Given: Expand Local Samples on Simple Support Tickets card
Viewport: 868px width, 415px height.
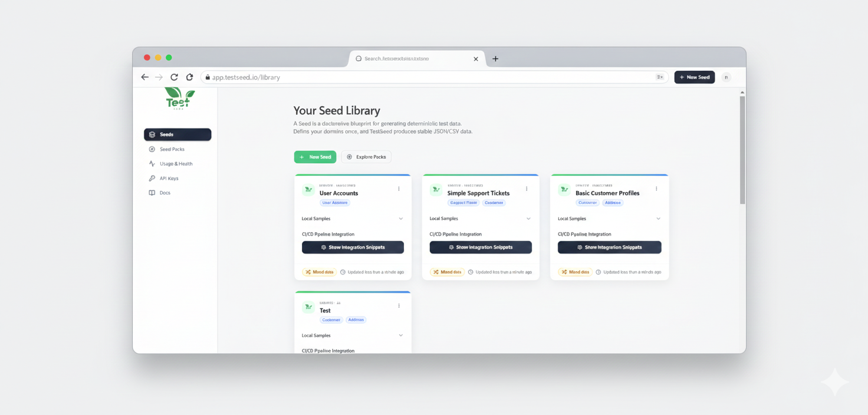Looking at the screenshot, I should [x=528, y=219].
